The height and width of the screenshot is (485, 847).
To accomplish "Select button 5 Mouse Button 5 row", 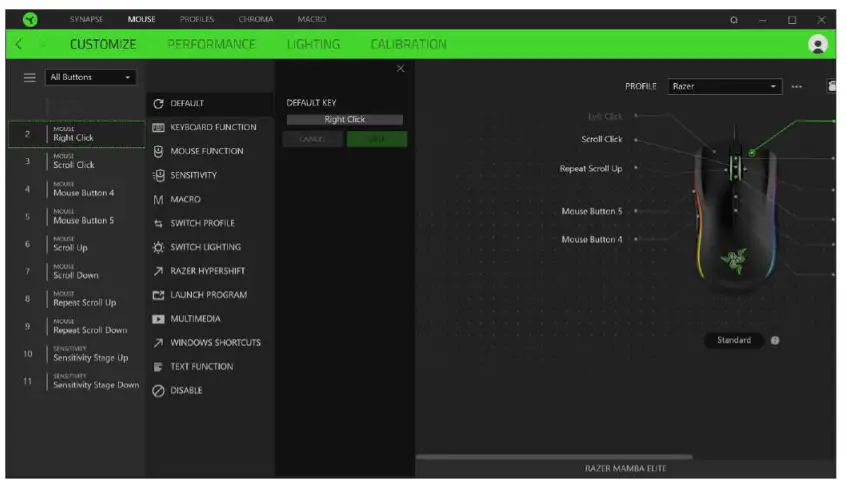I will pos(76,217).
